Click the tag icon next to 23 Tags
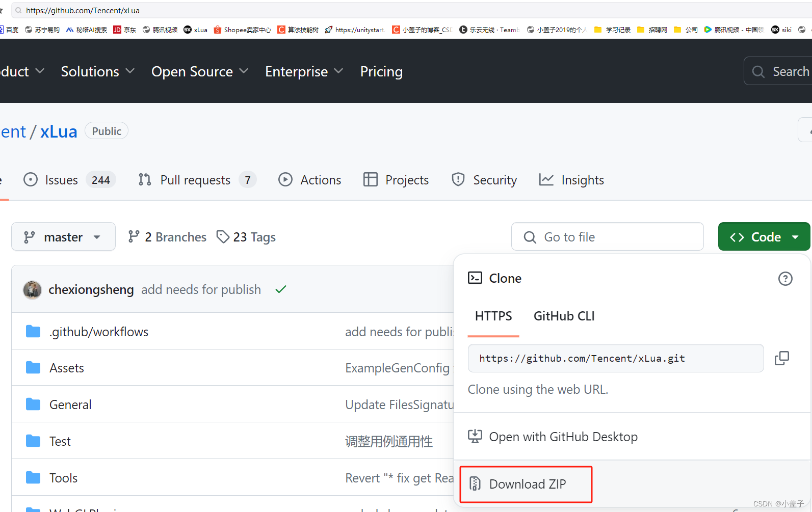This screenshot has width=812, height=512. (223, 236)
